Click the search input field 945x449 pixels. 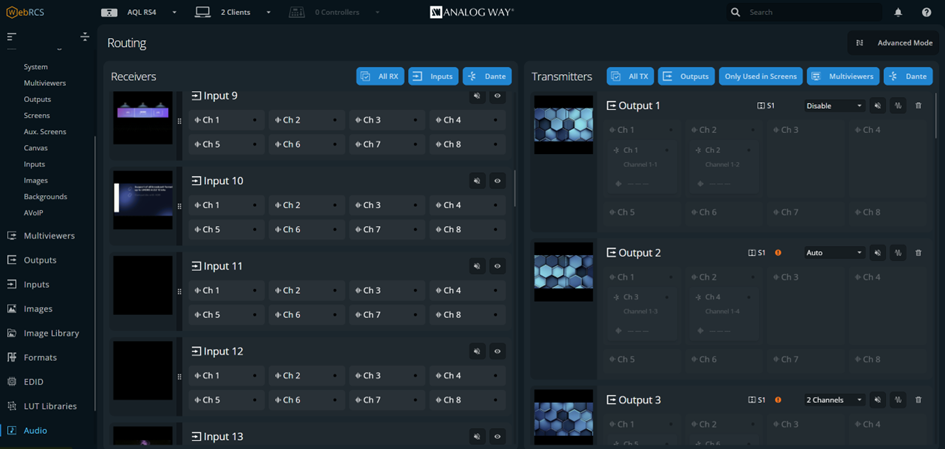[x=808, y=13]
